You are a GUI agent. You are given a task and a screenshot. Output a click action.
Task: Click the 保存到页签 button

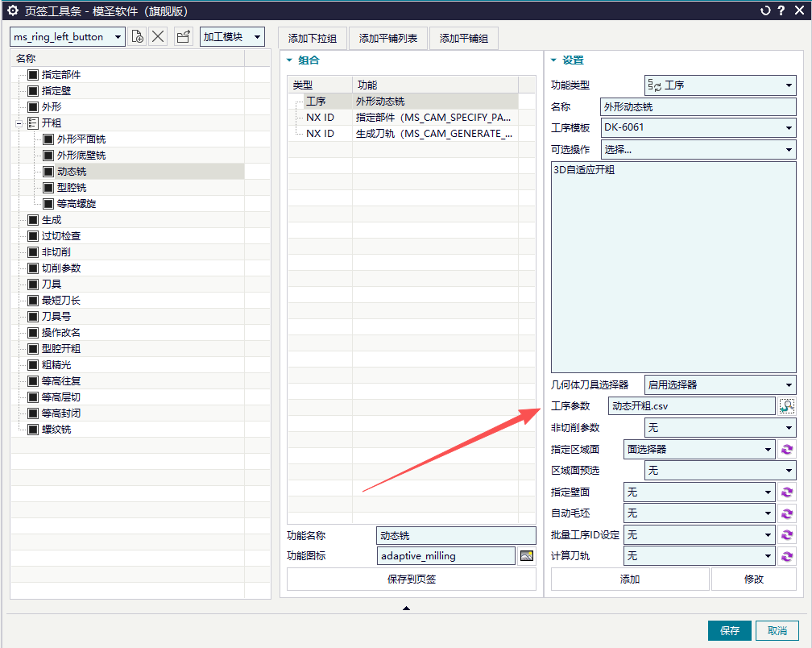pyautogui.click(x=411, y=579)
